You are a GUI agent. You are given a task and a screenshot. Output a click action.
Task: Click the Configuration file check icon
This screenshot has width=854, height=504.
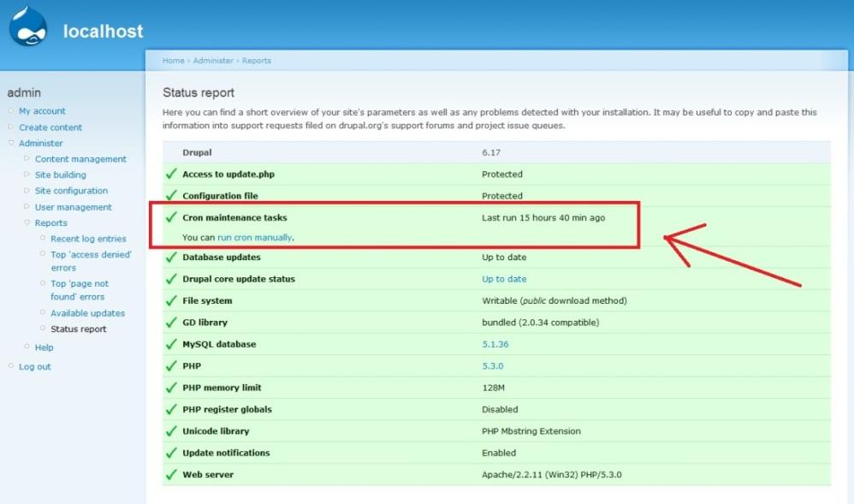[x=171, y=195]
